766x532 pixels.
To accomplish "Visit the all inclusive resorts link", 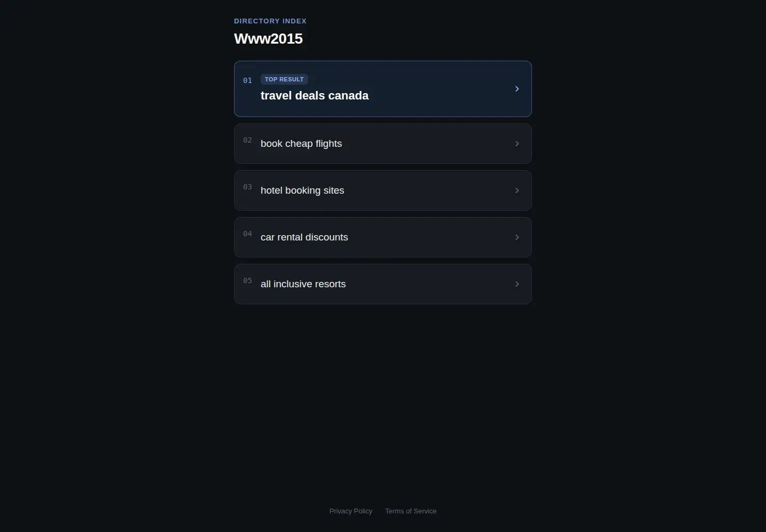I will click(x=383, y=284).
